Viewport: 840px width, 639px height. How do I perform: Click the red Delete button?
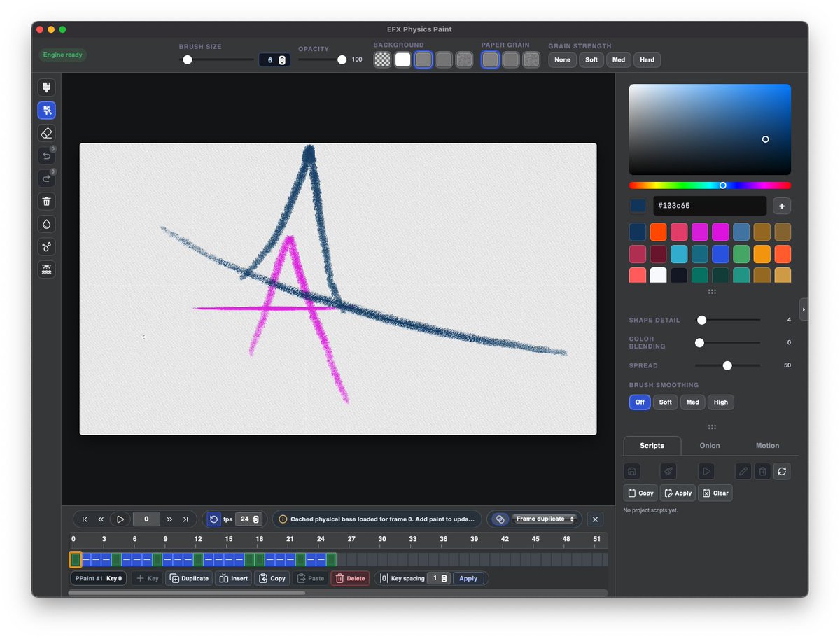click(x=350, y=578)
